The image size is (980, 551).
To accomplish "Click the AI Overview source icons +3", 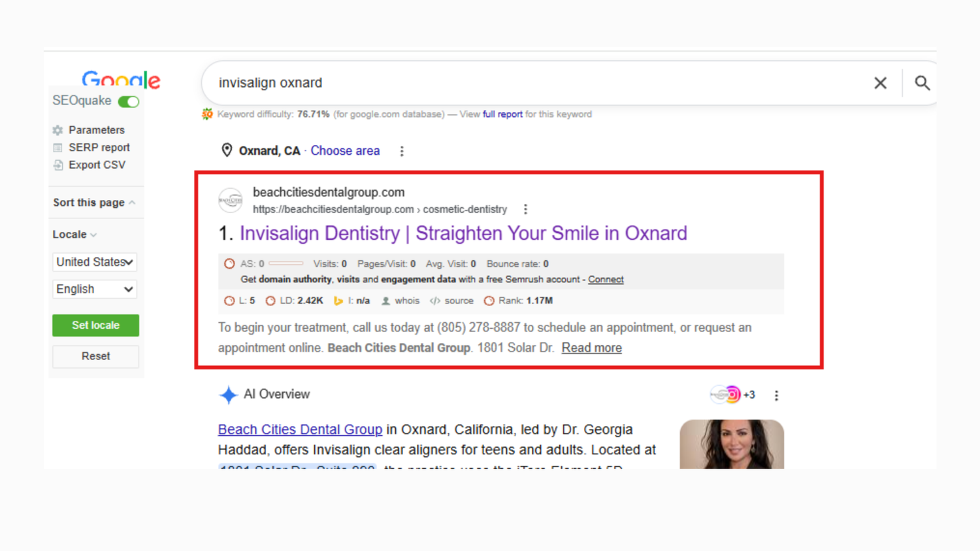I will point(733,395).
